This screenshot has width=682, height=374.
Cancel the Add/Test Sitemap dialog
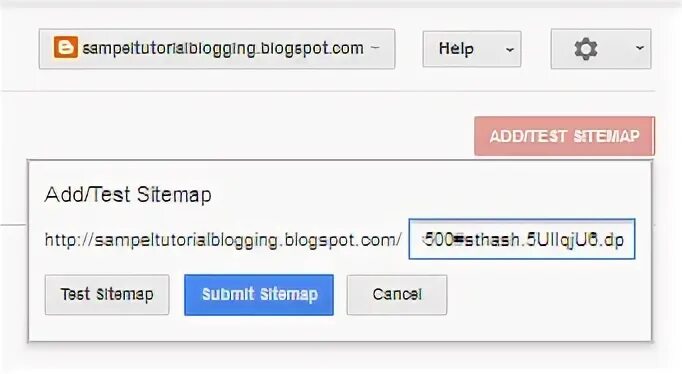pyautogui.click(x=397, y=294)
